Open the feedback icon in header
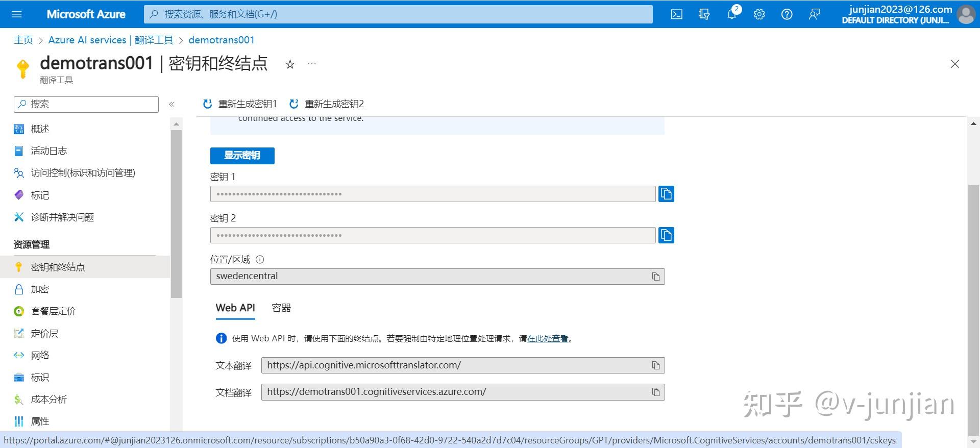This screenshot has width=980, height=448. [815, 14]
